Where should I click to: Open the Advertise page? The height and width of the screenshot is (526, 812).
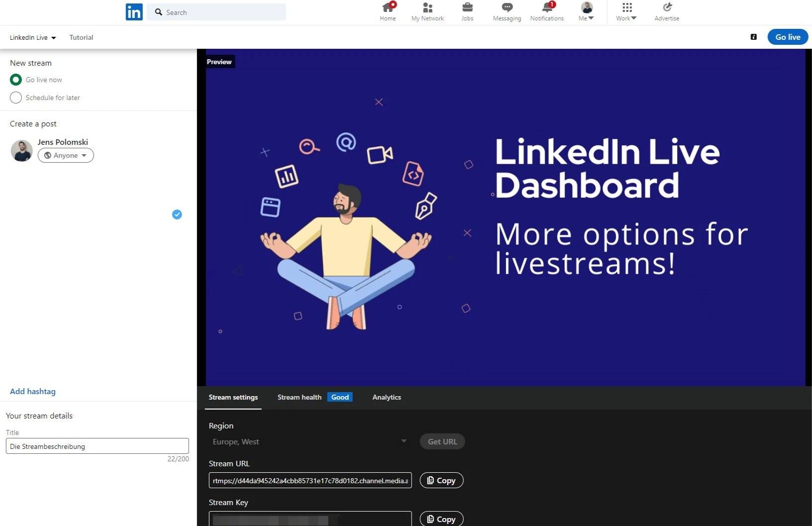[x=666, y=12]
